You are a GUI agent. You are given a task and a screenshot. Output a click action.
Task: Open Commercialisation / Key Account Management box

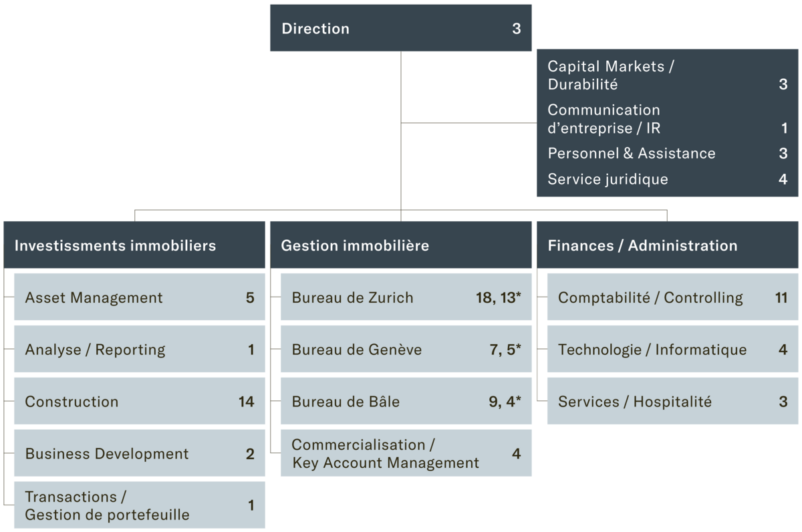406,454
